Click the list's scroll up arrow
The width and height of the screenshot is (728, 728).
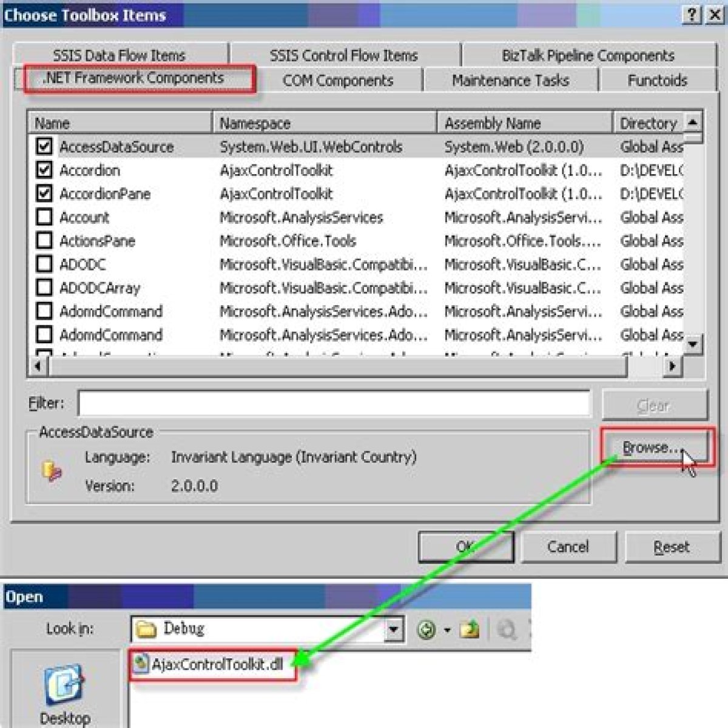click(693, 122)
